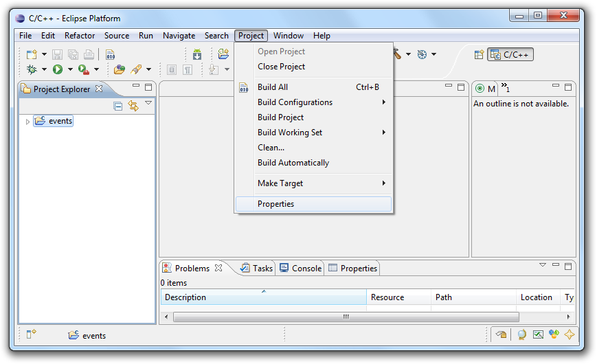
Task: Click the Search flashlight icon
Action: tap(136, 69)
